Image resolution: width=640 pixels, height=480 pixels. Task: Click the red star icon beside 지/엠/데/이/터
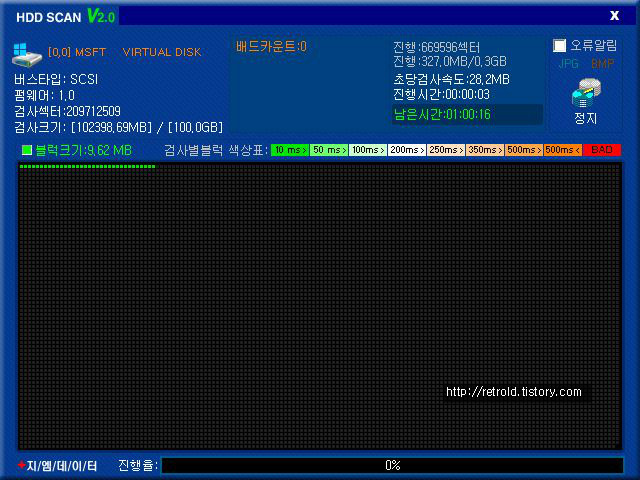click(x=22, y=464)
